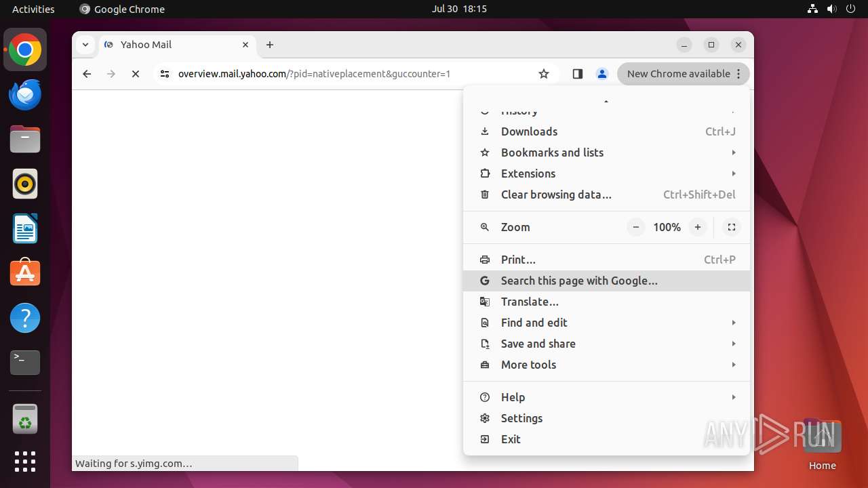Expand arrow next to Find and edit

point(734,323)
